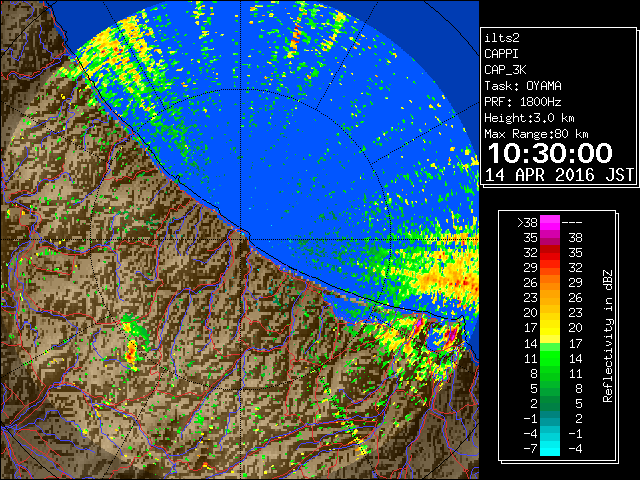The width and height of the screenshot is (640, 480).
Task: Click the 10:30:00 timestamp
Action: (x=550, y=153)
